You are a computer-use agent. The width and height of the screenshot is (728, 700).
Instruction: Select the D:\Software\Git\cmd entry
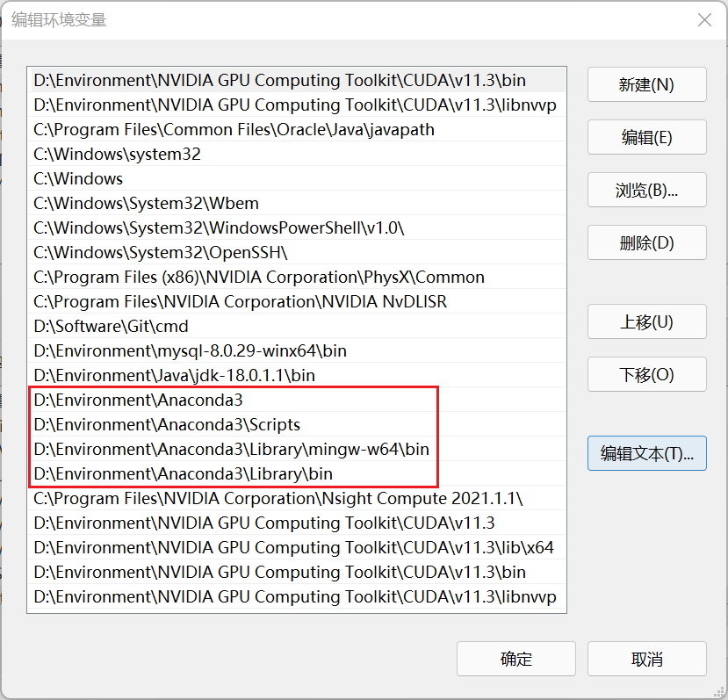click(x=297, y=327)
